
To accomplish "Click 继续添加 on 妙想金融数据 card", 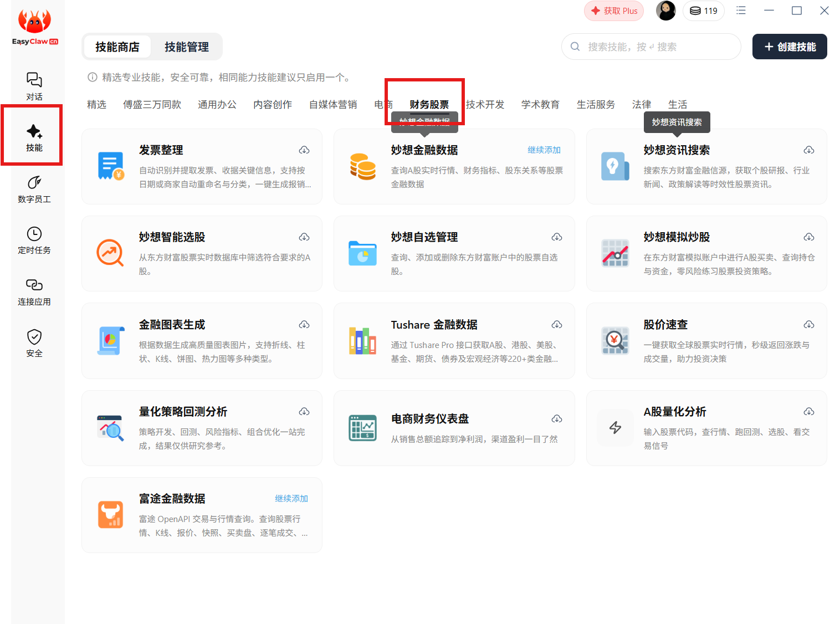I will click(x=544, y=150).
